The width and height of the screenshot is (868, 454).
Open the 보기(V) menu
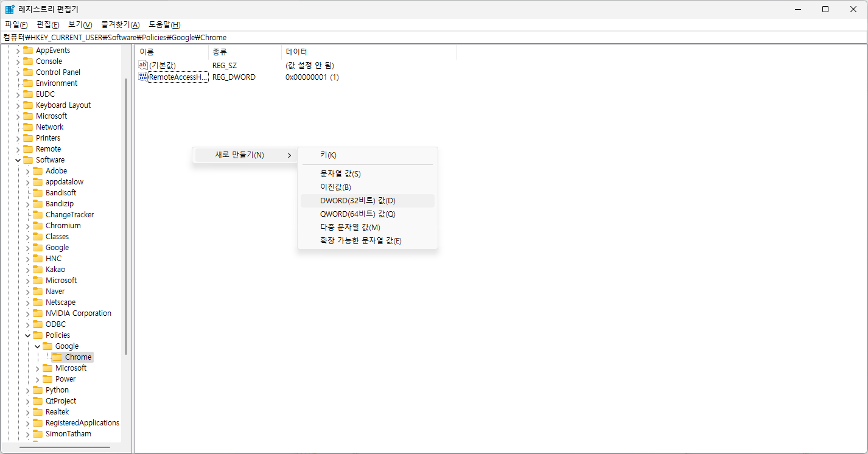(x=80, y=24)
